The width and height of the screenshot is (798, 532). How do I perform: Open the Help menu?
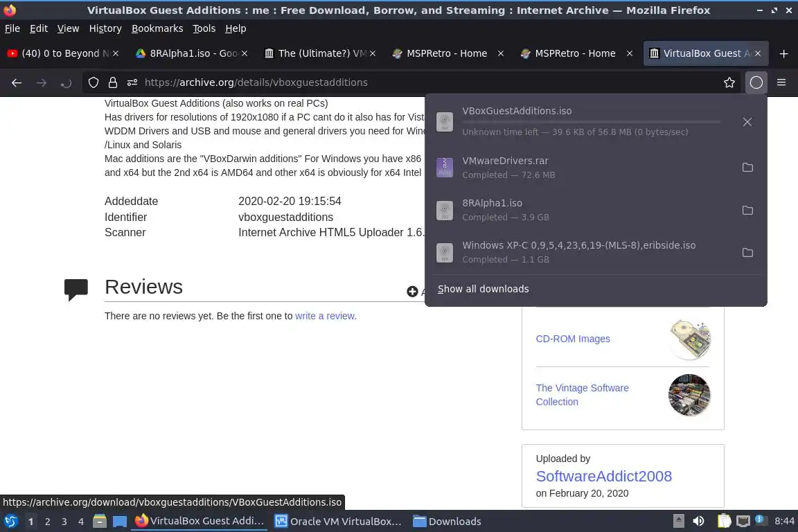(236, 28)
